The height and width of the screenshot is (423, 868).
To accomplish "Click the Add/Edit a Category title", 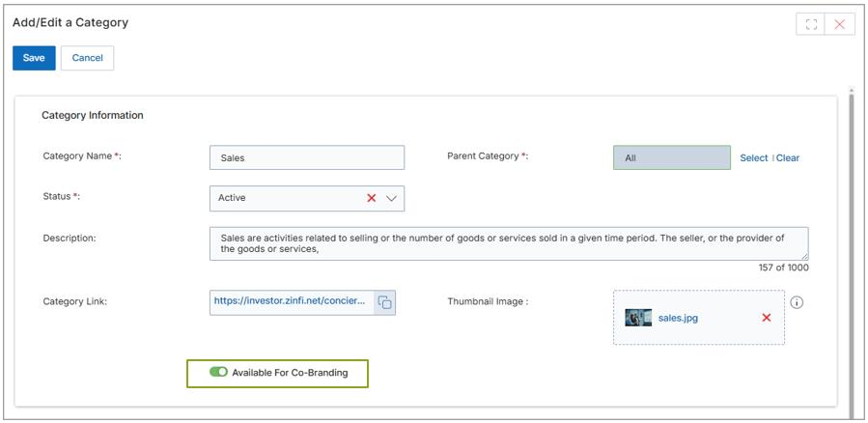I will (x=70, y=23).
